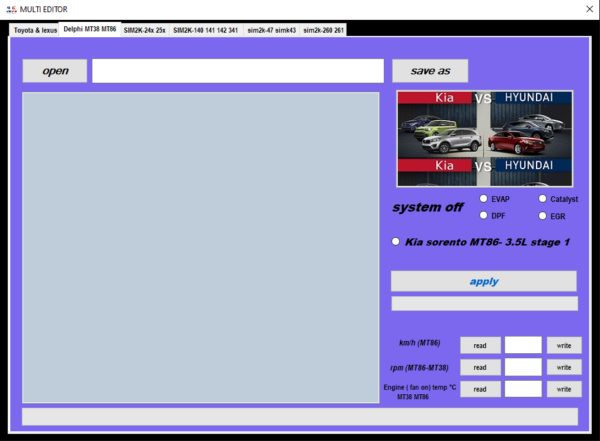Screen dimensions: 600x441
Task: Click the km/h (MT86) value field
Action: coord(523,345)
